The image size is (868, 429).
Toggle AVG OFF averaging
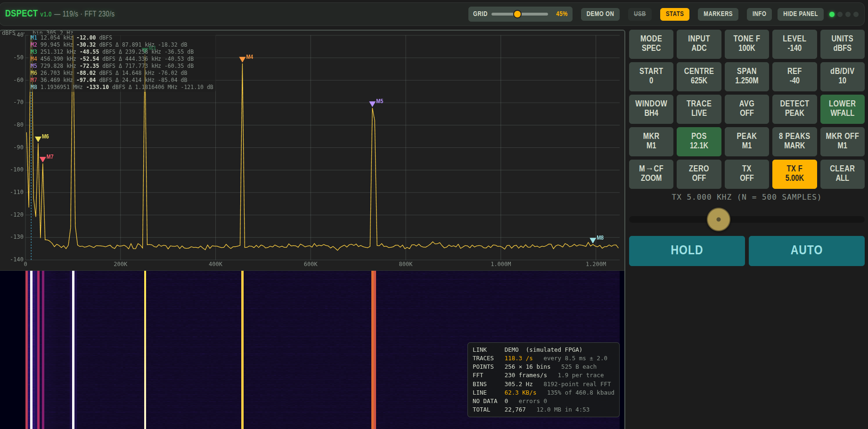[746, 109]
